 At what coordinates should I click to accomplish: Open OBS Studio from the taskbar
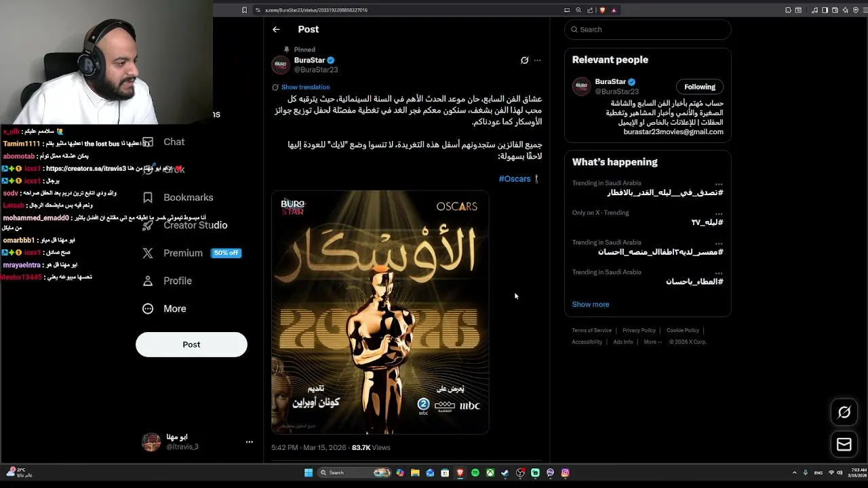[520, 472]
